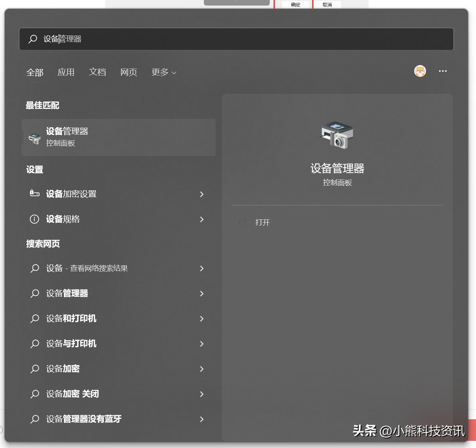Click inside the search input field
Image resolution: width=476 pixels, height=448 pixels.
(x=160, y=39)
